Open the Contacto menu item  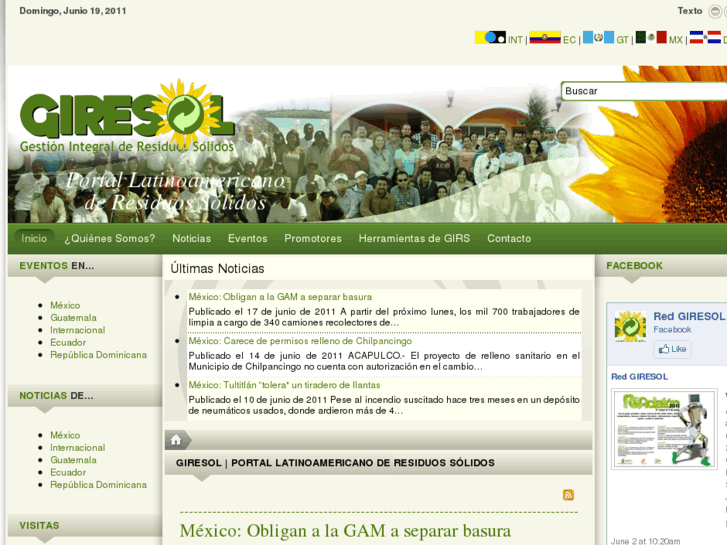[x=509, y=238]
